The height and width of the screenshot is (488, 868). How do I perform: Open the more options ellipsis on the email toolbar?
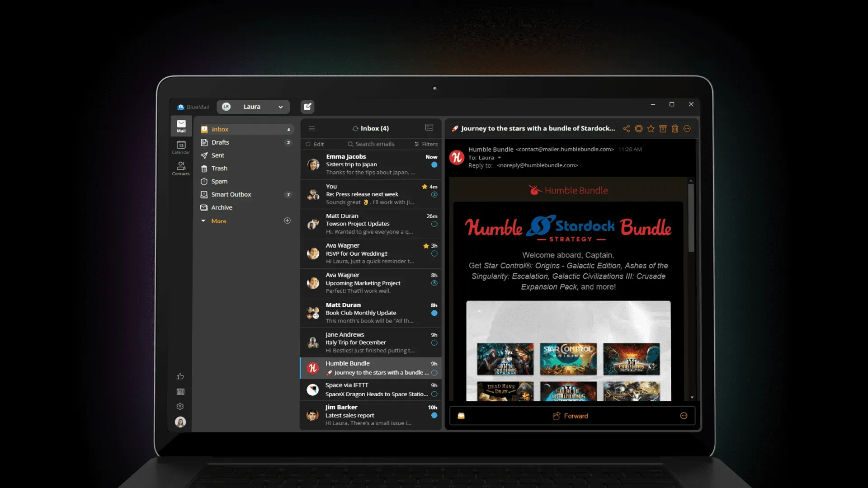687,128
